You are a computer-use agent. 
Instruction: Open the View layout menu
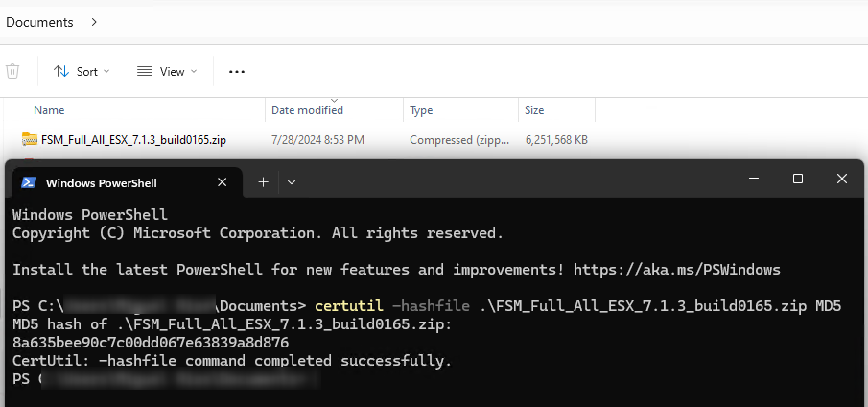point(166,71)
